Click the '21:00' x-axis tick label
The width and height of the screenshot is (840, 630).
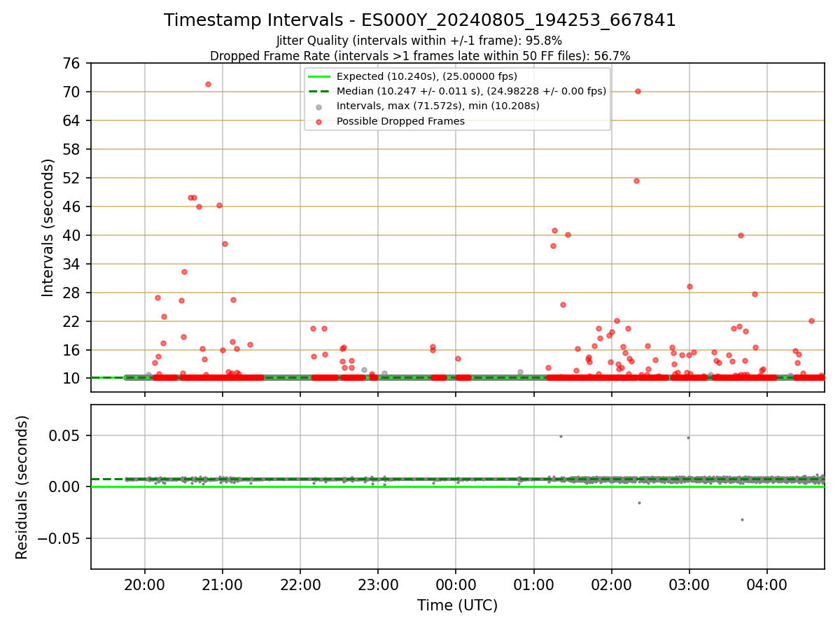click(x=223, y=584)
